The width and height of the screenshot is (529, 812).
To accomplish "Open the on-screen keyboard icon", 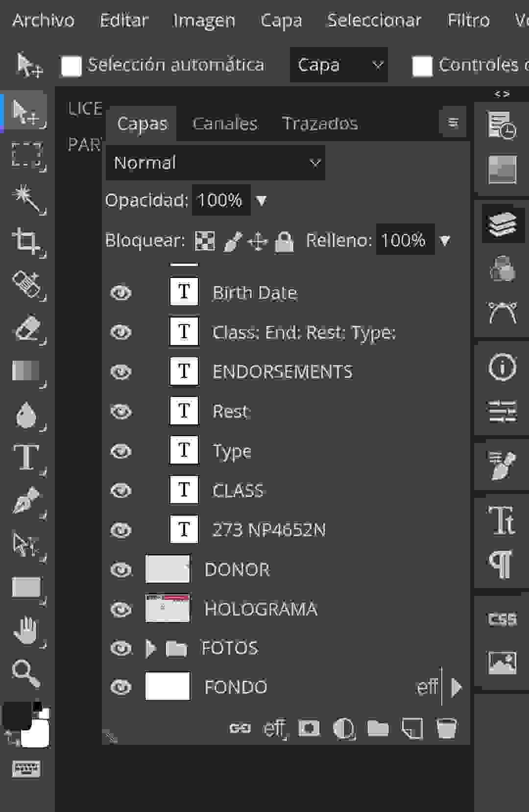I will pyautogui.click(x=26, y=769).
